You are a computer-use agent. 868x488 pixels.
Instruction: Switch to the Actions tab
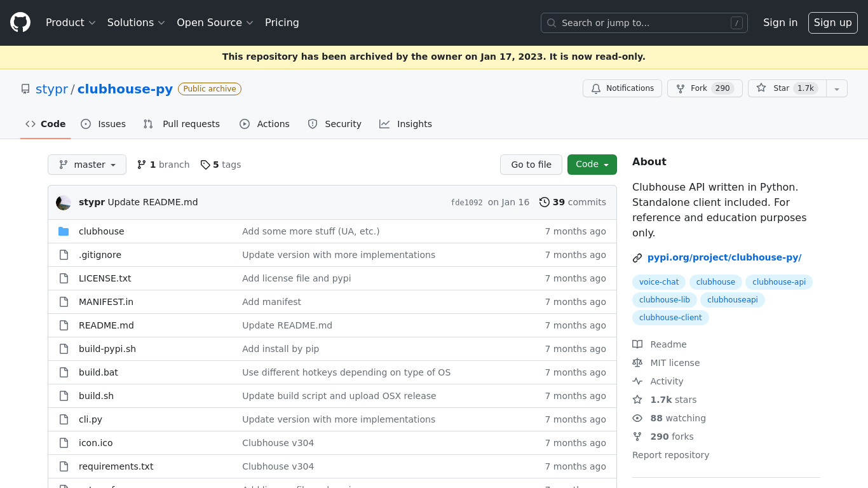click(264, 124)
